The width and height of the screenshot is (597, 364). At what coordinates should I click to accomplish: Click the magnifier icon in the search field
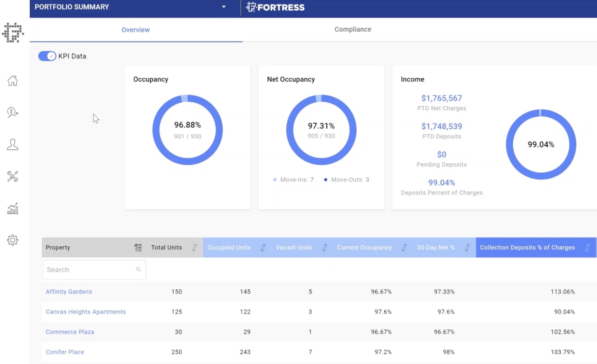point(138,269)
